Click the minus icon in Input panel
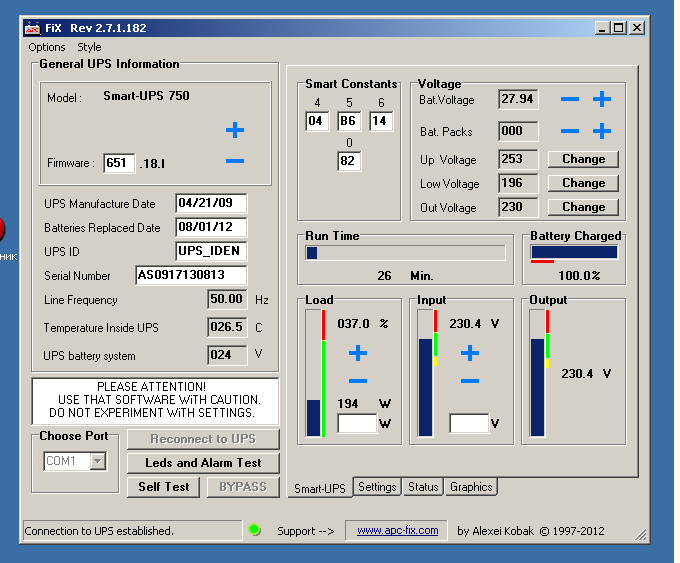 tap(469, 381)
